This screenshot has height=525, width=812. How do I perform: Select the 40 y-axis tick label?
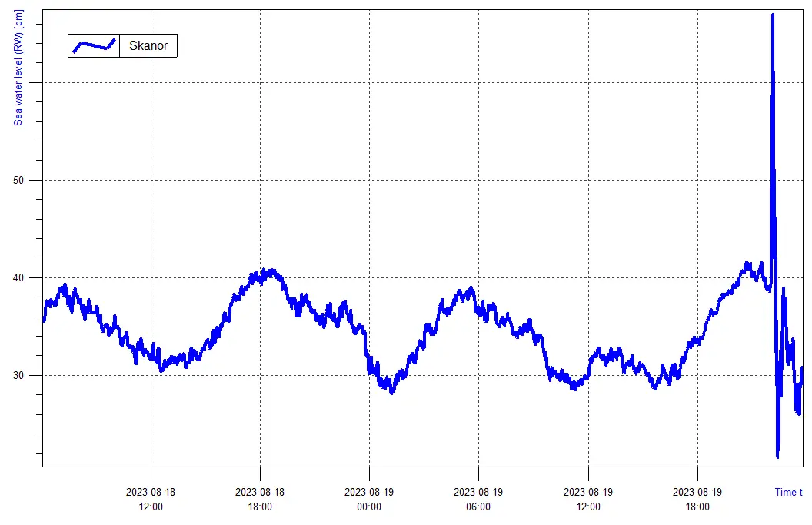(29, 278)
